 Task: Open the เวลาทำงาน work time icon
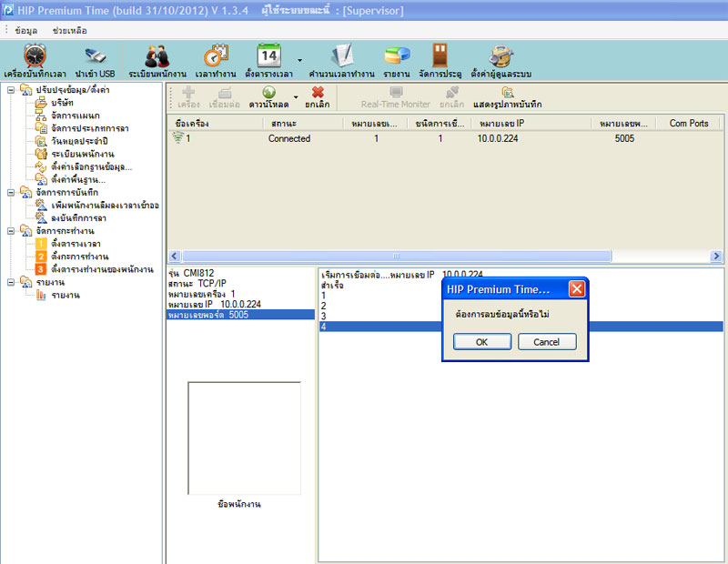pos(216,61)
